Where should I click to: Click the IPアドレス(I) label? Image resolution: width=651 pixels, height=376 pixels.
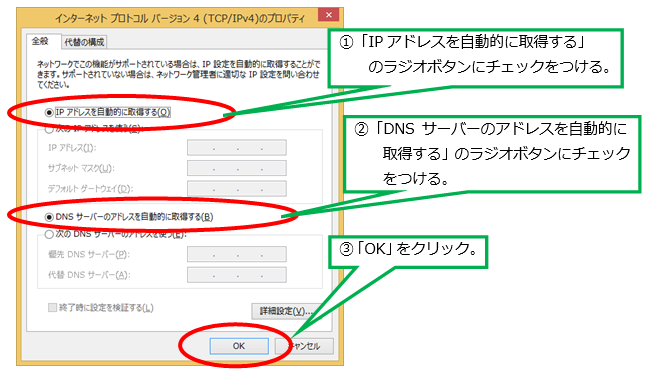(x=72, y=148)
